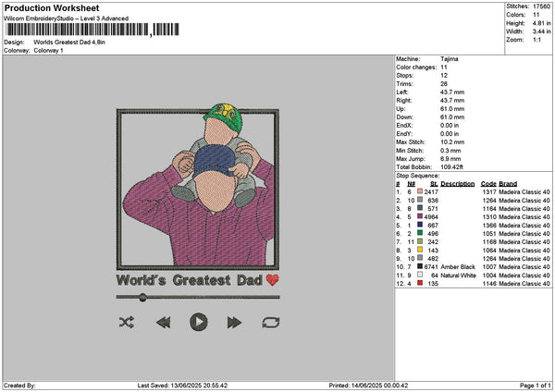Click the Width value 3.44 in

[x=541, y=31]
